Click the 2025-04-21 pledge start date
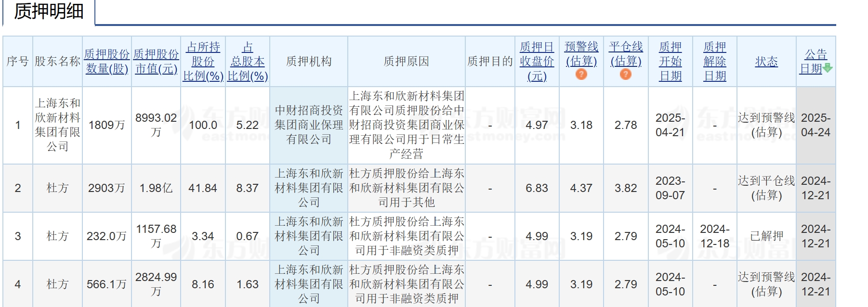The width and height of the screenshot is (868, 307). [670, 125]
